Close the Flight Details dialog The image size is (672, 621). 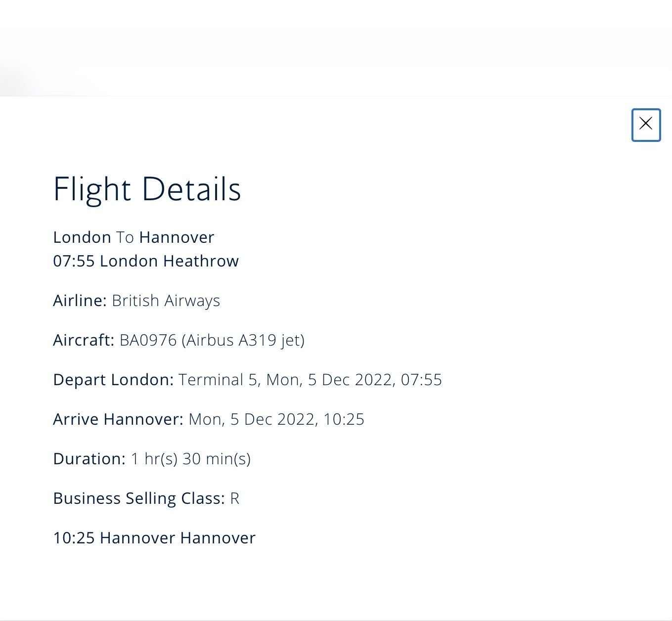645,125
